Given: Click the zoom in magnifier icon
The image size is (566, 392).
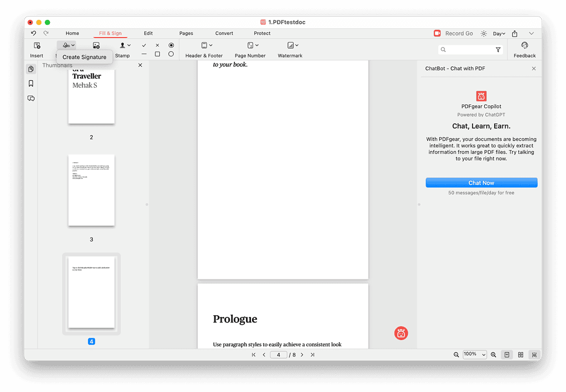Looking at the screenshot, I should (493, 354).
